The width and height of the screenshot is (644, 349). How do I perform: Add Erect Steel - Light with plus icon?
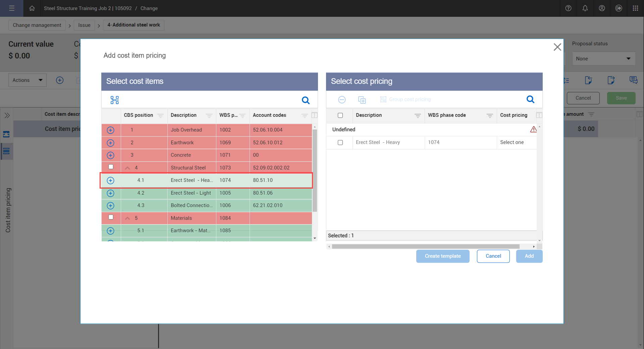pyautogui.click(x=110, y=193)
